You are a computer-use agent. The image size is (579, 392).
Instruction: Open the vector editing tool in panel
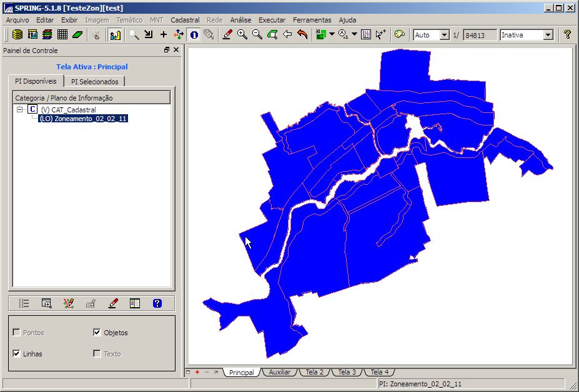pos(69,303)
